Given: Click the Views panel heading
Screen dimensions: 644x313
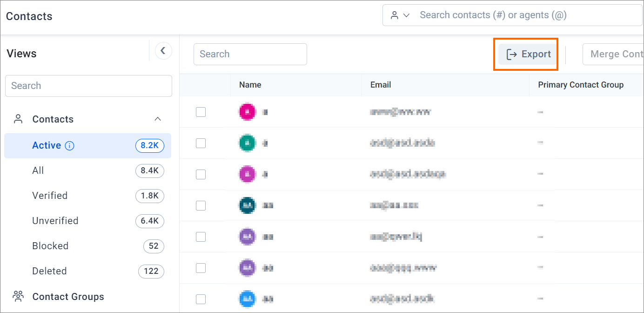Looking at the screenshot, I should pyautogui.click(x=21, y=54).
